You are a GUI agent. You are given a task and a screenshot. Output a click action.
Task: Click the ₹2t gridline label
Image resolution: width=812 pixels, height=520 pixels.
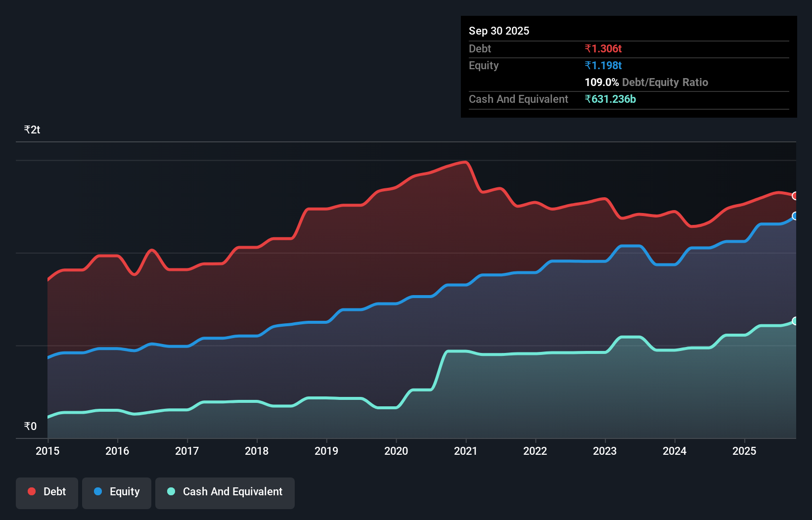32,129
